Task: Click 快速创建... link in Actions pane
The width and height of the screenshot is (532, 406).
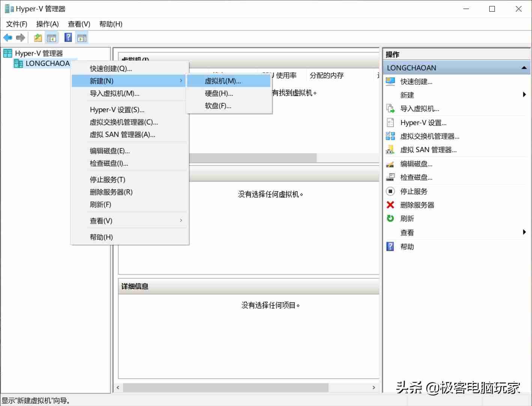Action: pyautogui.click(x=416, y=82)
